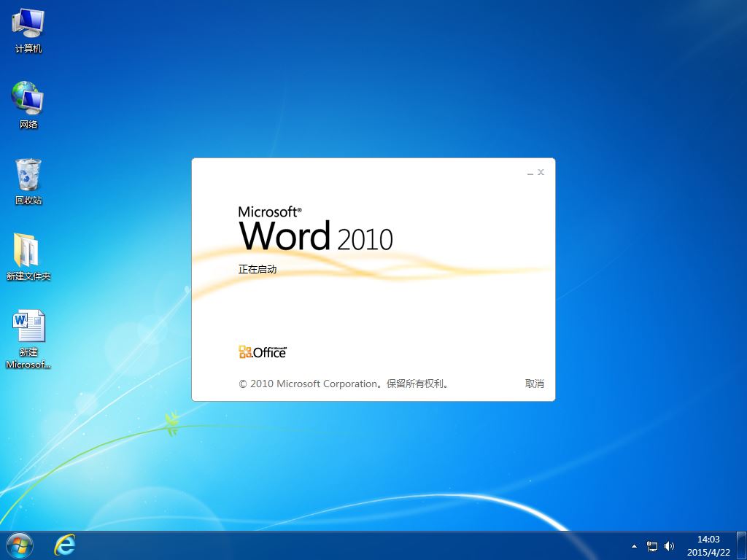The width and height of the screenshot is (747, 560).
Task: Open the network status tray icon
Action: coord(651,546)
